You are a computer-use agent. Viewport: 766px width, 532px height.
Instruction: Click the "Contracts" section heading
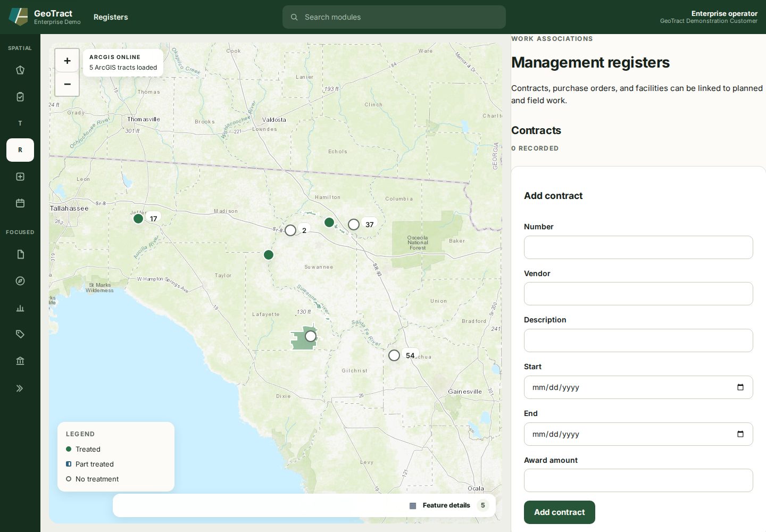[536, 130]
